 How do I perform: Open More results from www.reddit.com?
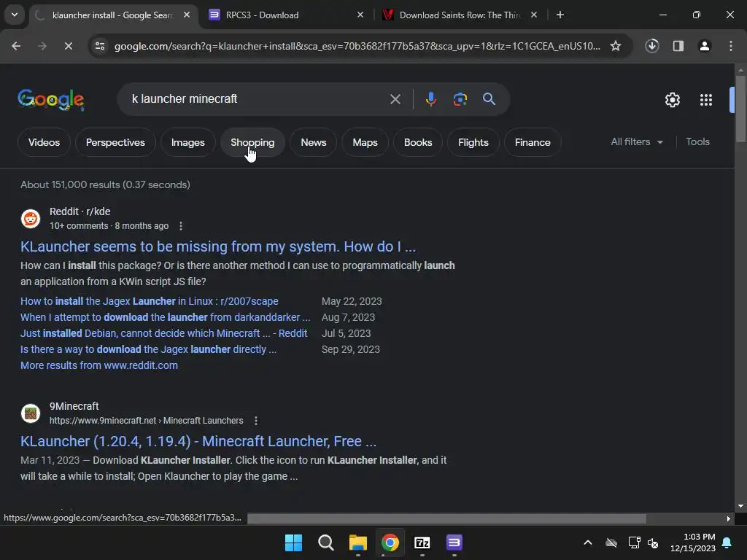coord(99,366)
